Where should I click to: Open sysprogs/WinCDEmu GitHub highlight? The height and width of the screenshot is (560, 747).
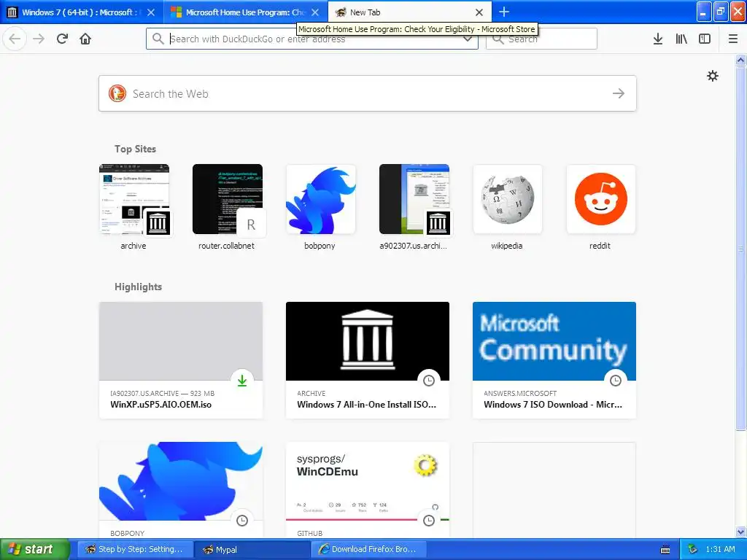pyautogui.click(x=368, y=491)
